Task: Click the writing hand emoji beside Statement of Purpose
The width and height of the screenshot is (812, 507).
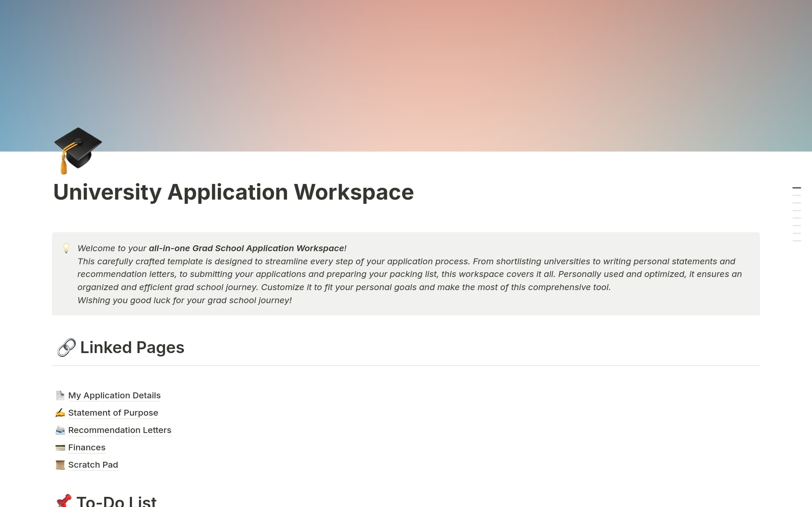Action: [x=60, y=413]
